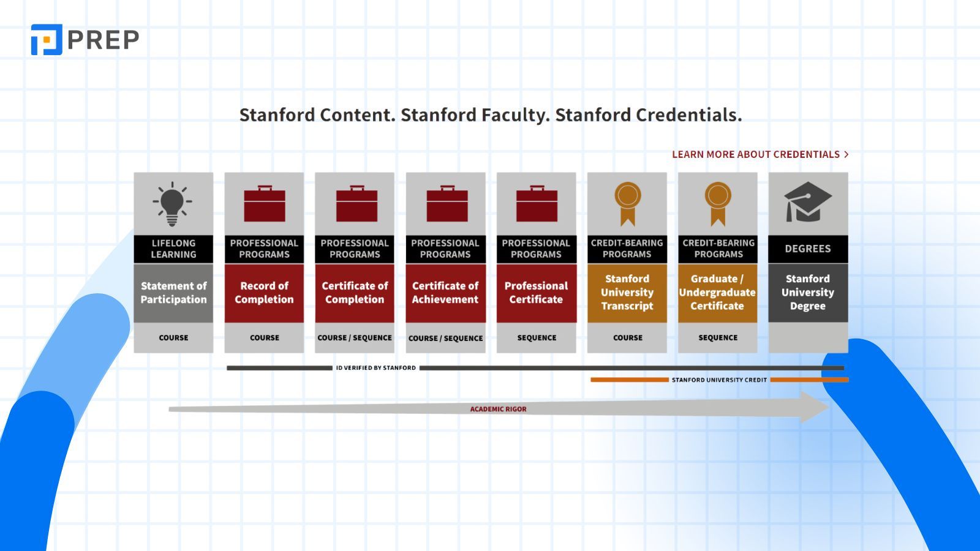This screenshot has height=551, width=980.
Task: Click the briefcase icon above Record of Completion
Action: pyautogui.click(x=265, y=203)
